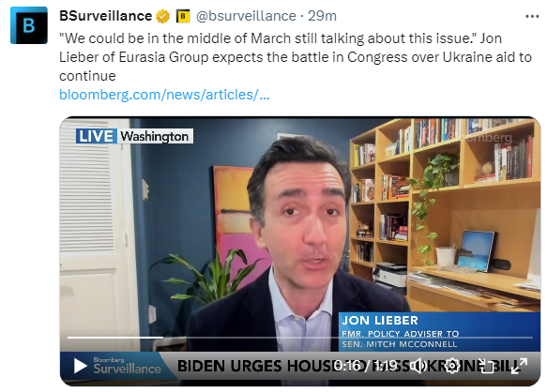The height and width of the screenshot is (392, 548).
Task: Click the @bsurveillance handle
Action: click(246, 16)
